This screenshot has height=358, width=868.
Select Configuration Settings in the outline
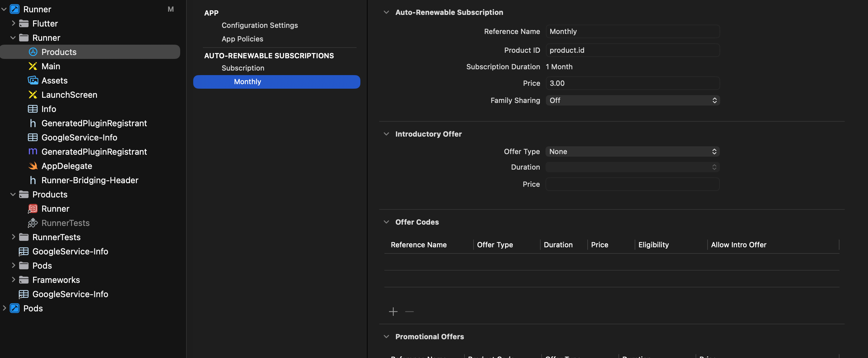point(260,25)
